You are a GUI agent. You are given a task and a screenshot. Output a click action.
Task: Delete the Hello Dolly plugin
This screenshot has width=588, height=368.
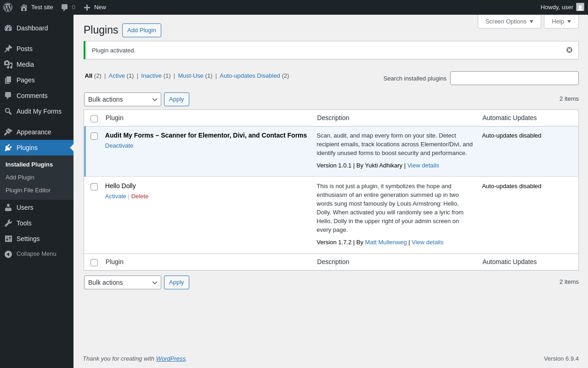tap(140, 196)
